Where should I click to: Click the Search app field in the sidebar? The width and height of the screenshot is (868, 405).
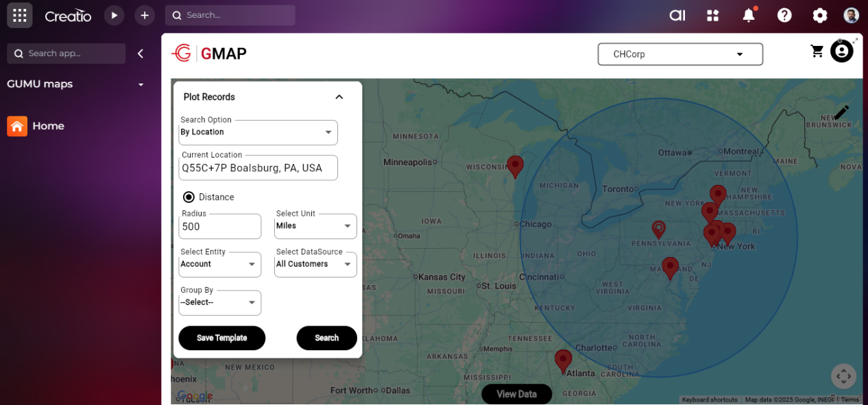point(67,53)
